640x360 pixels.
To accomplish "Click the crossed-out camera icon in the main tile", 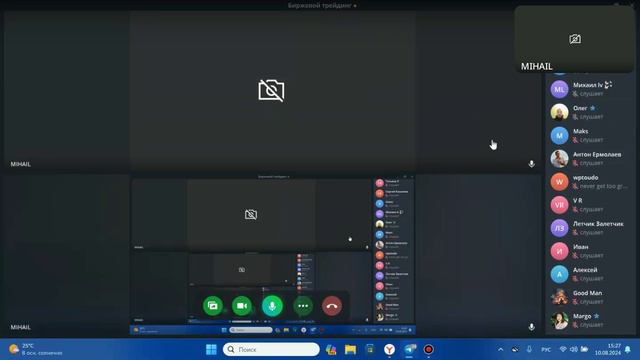I will click(271, 90).
